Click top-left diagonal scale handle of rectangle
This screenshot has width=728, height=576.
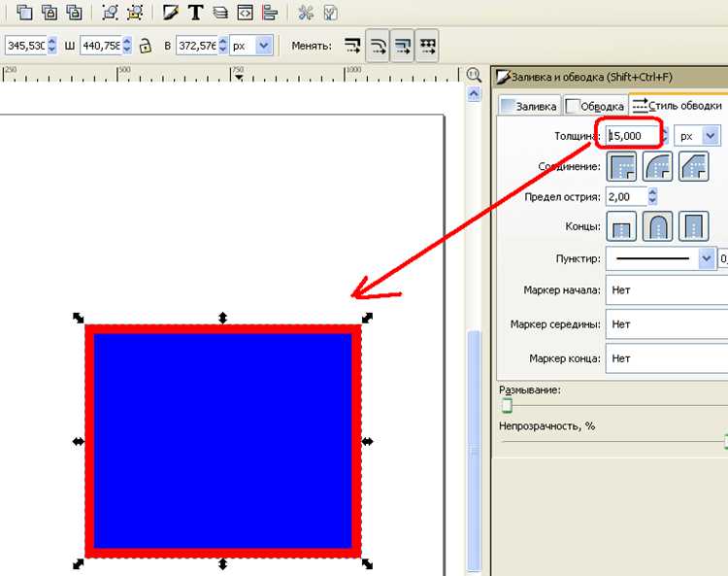point(79,318)
